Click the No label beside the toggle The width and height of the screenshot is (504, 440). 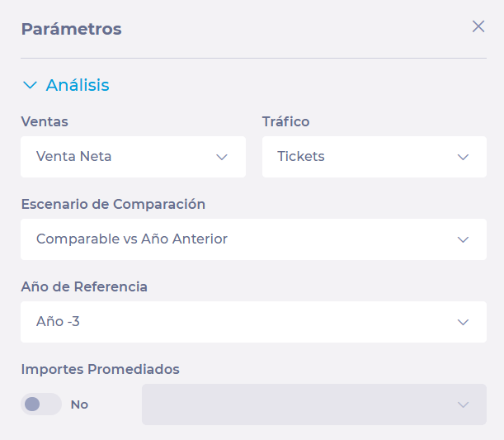tap(79, 405)
